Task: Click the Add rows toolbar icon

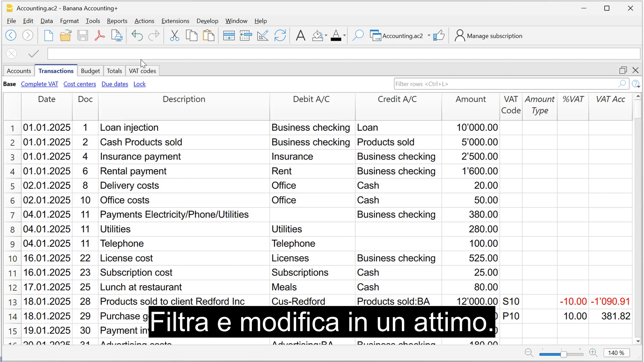Action: coord(229,36)
